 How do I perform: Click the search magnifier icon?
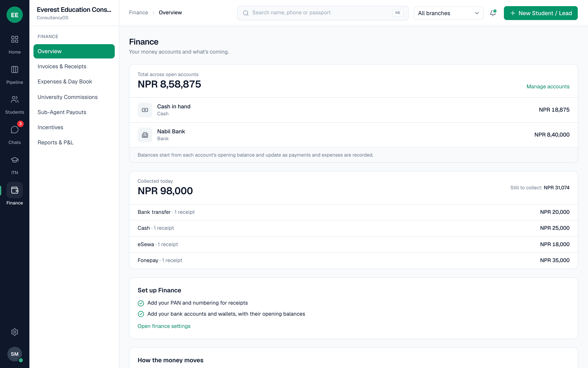(x=246, y=13)
